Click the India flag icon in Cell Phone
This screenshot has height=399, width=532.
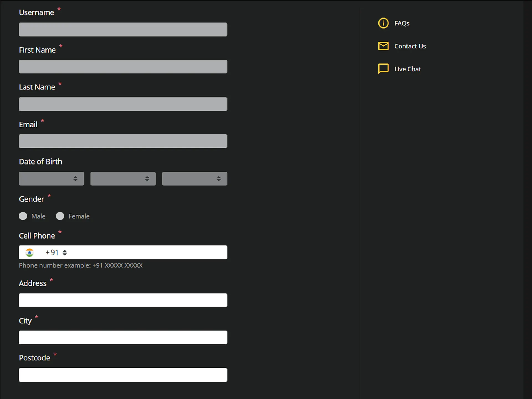(x=29, y=252)
